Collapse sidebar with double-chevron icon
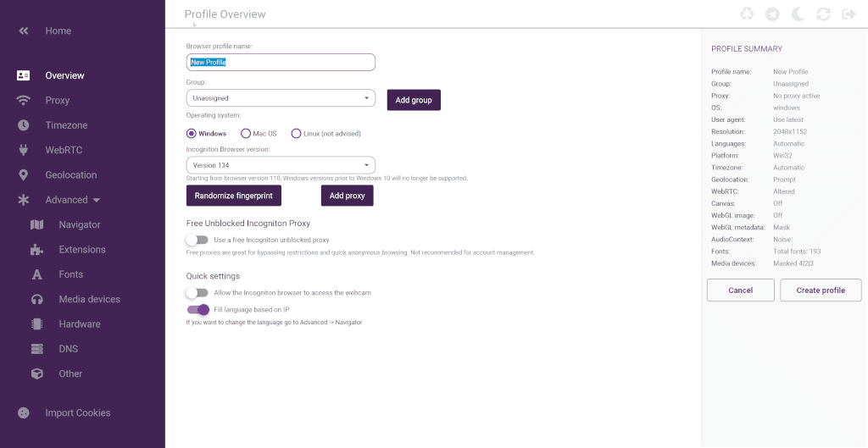Screen dimensions: 868x448 [24, 31]
